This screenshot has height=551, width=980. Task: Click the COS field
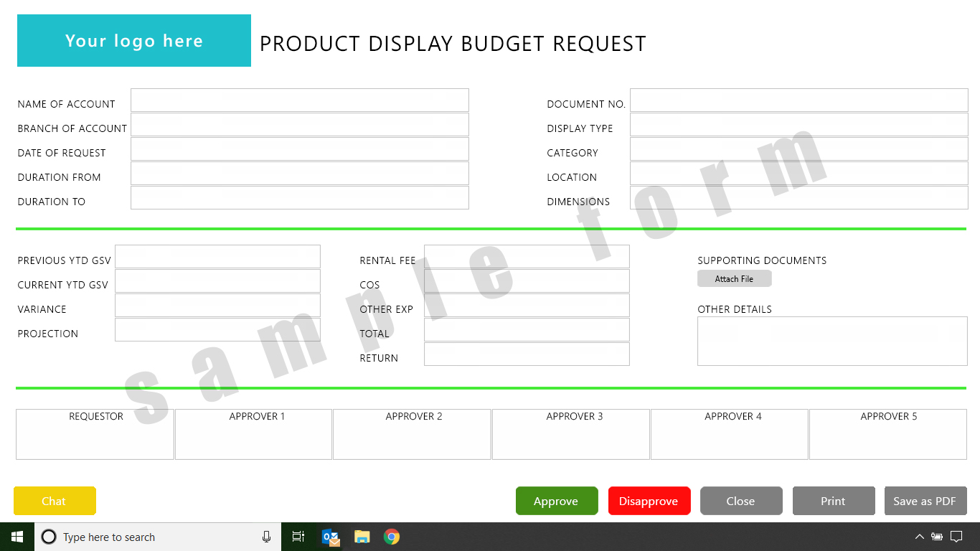click(527, 281)
